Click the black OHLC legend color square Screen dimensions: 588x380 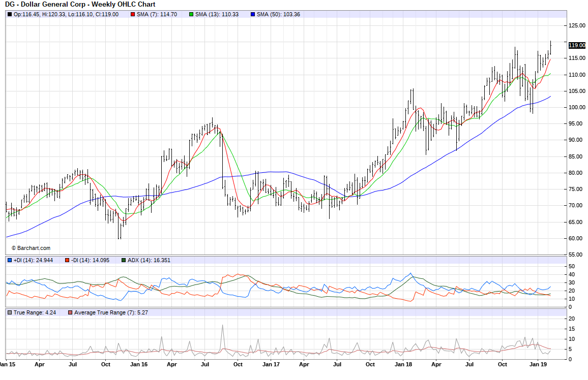tap(10, 15)
